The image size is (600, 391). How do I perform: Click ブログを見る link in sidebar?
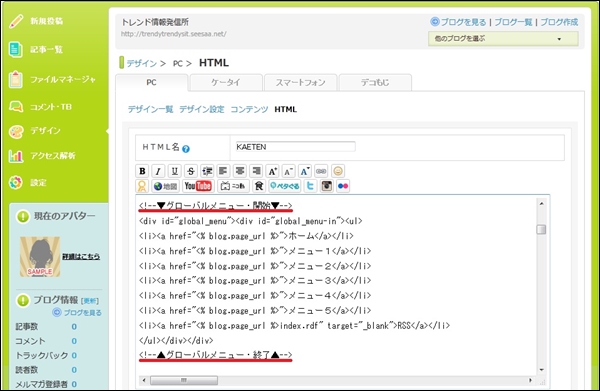(x=82, y=313)
